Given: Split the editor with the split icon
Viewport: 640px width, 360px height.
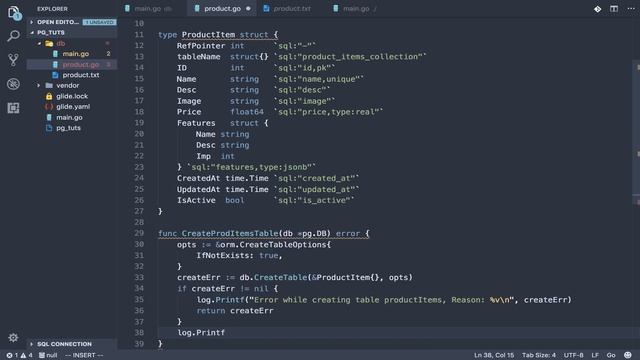Looking at the screenshot, I should (x=614, y=9).
